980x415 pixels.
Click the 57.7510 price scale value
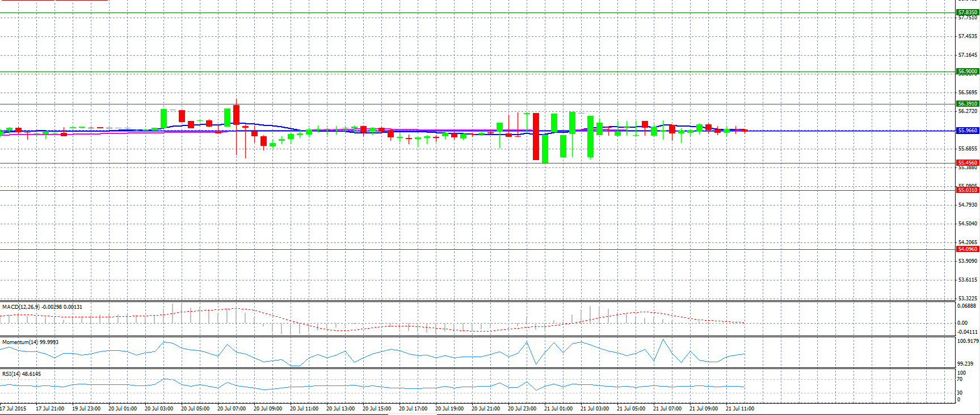(968, 18)
